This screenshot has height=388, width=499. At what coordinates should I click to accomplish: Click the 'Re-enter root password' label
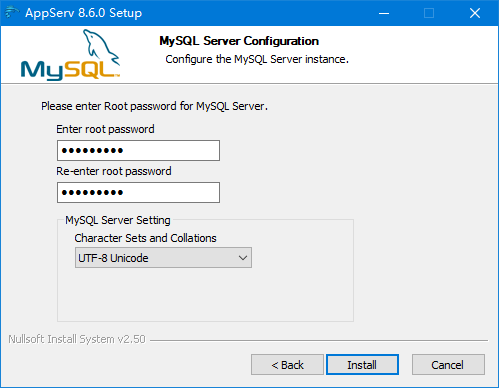coord(114,171)
